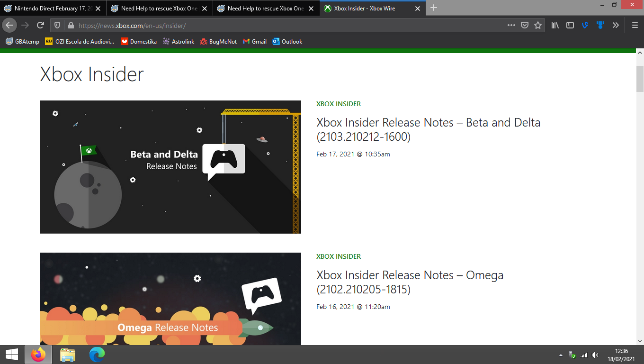
Task: Open a new tab with plus button
Action: [434, 8]
